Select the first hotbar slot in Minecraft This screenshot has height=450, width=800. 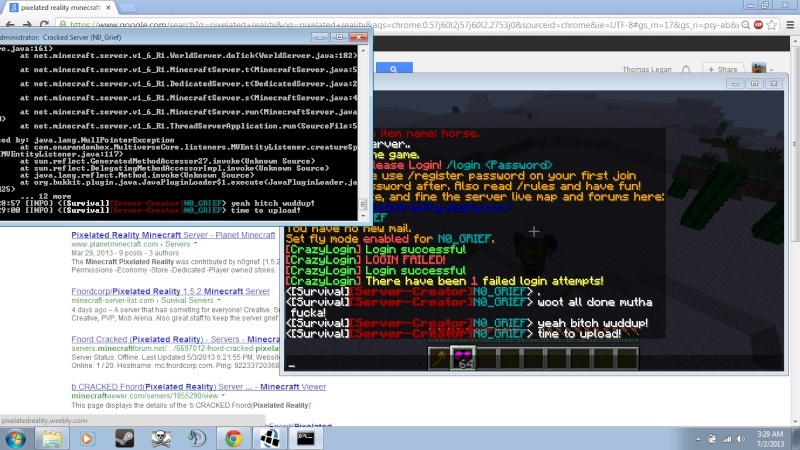pyautogui.click(x=439, y=358)
